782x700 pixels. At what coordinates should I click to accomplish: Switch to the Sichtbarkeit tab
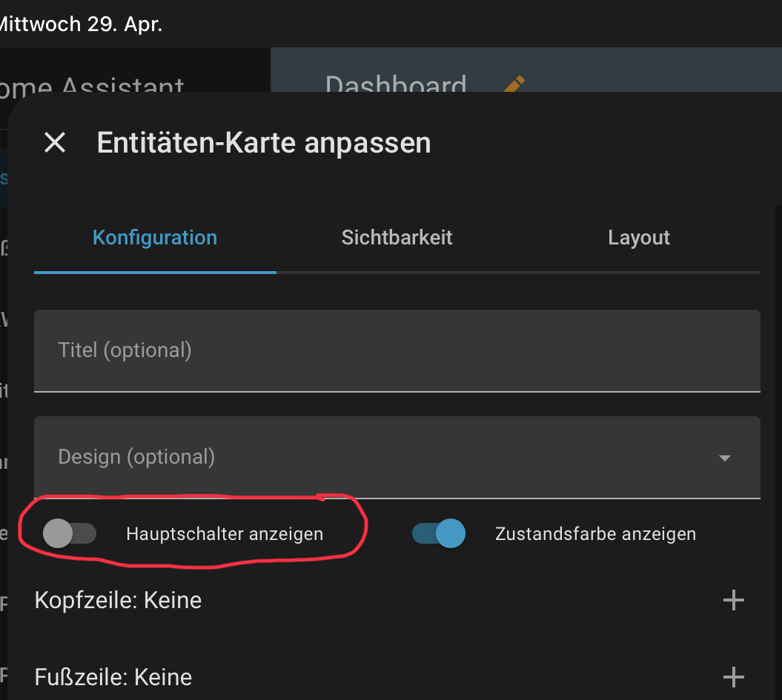click(397, 238)
